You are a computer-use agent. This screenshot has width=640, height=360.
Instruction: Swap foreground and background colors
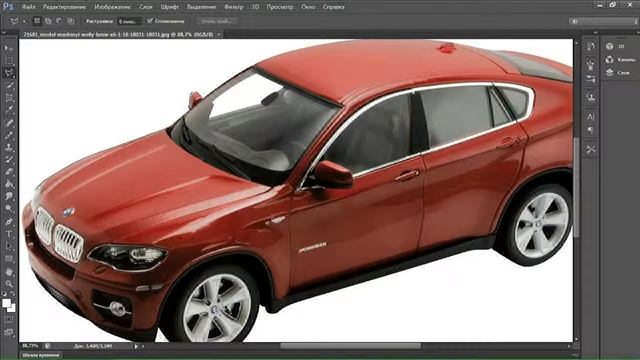coord(13,294)
